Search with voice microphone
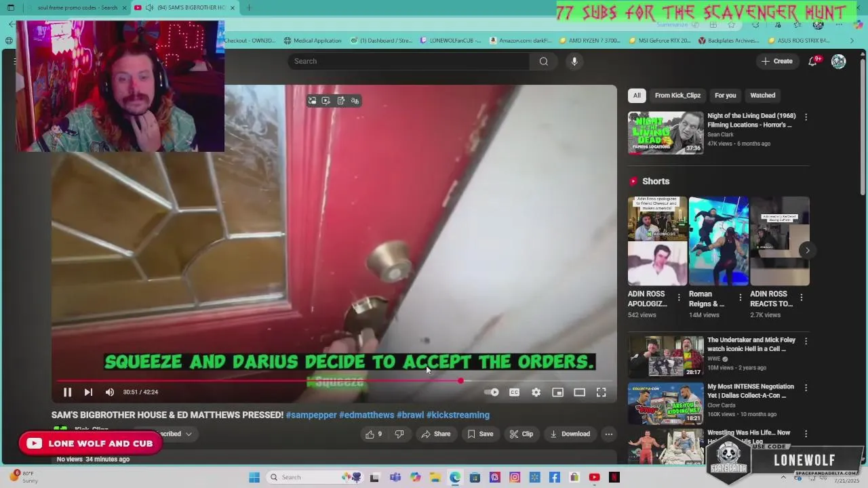Screen dimensions: 868x488 click(574, 61)
